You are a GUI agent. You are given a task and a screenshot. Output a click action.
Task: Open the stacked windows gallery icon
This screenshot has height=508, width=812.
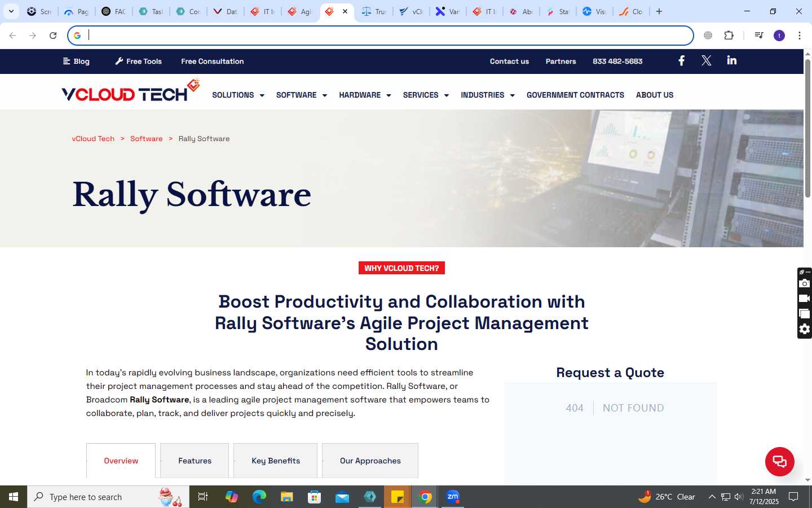805,313
